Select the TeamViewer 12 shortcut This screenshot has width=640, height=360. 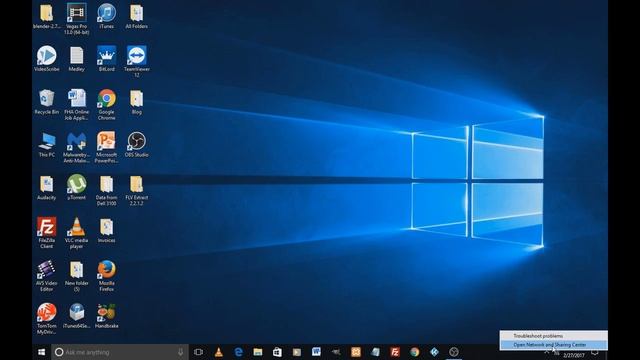pyautogui.click(x=137, y=61)
